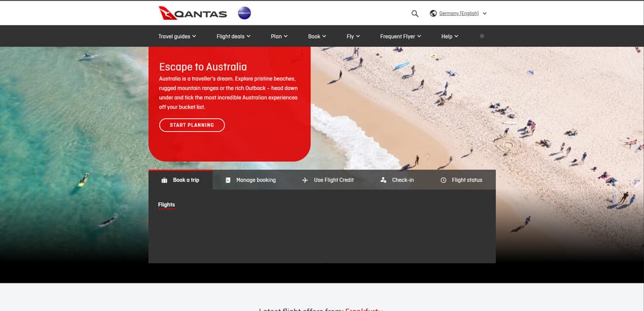Click the START PLANNING button
This screenshot has width=644, height=311.
coord(192,125)
